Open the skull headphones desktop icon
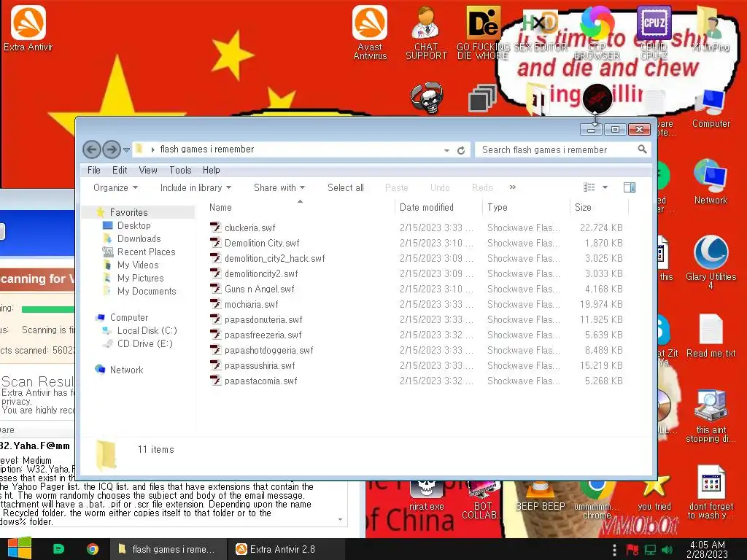This screenshot has width=747, height=560. pos(427,98)
